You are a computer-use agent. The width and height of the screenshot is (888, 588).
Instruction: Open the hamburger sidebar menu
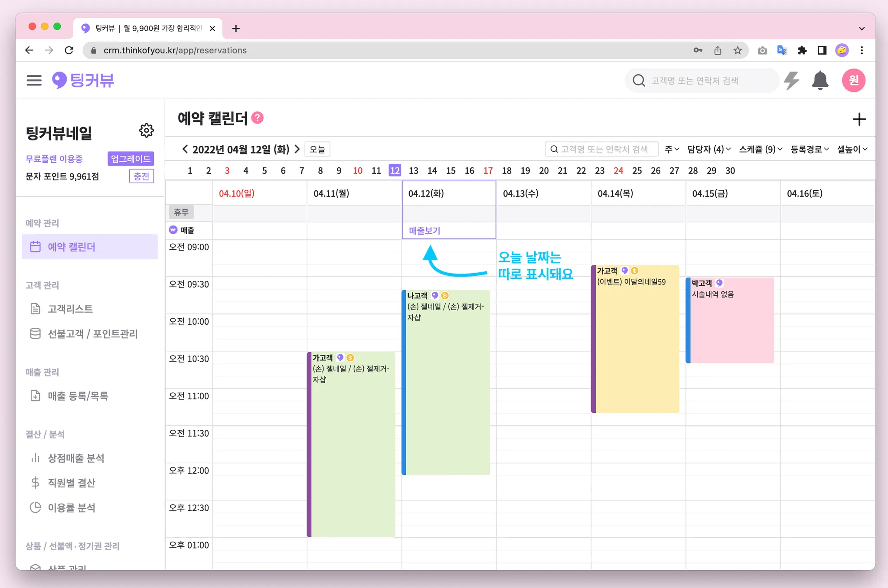pos(34,80)
